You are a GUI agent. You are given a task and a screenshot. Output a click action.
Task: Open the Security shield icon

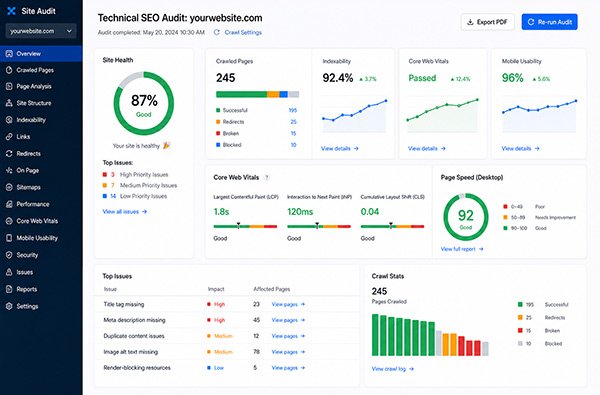click(x=9, y=255)
